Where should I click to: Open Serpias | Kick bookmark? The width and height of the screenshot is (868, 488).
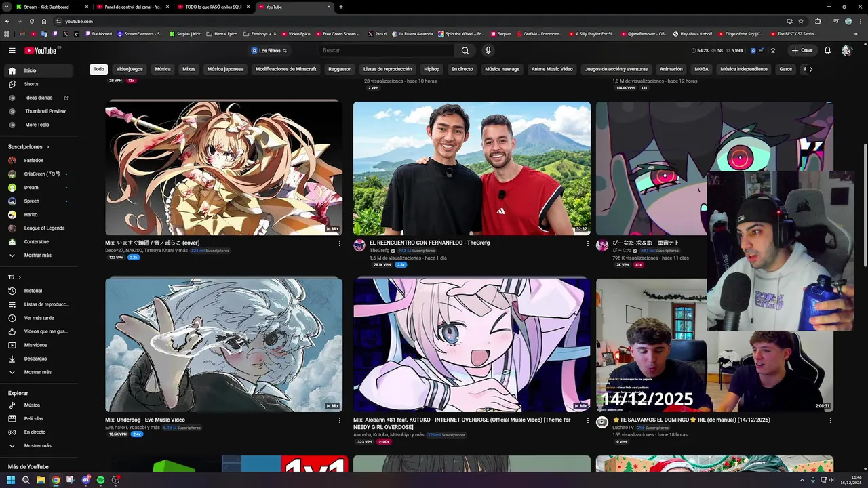185,33
